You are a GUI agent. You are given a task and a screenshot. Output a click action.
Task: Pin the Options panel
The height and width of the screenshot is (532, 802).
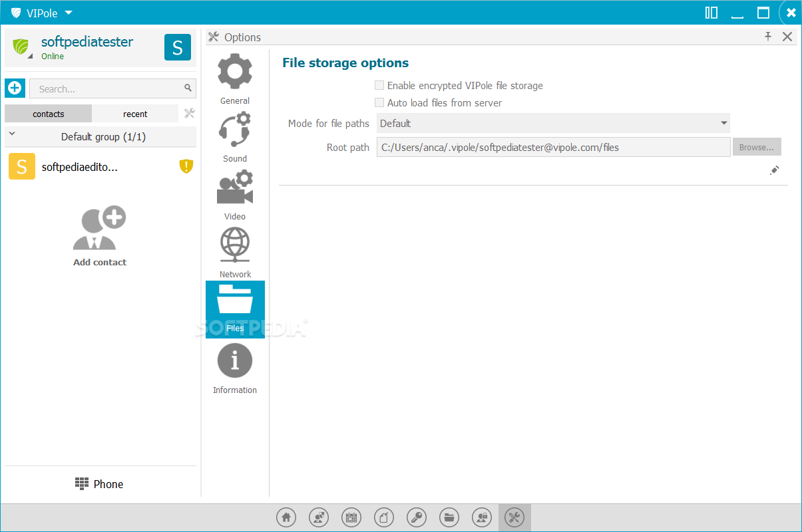click(767, 37)
